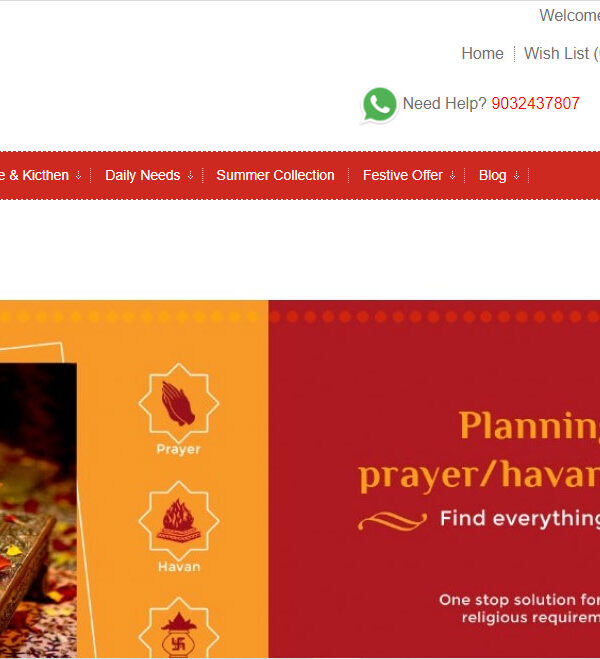Select the Prayer folded-hands icon
Screen dimensions: 600x659
click(x=179, y=403)
